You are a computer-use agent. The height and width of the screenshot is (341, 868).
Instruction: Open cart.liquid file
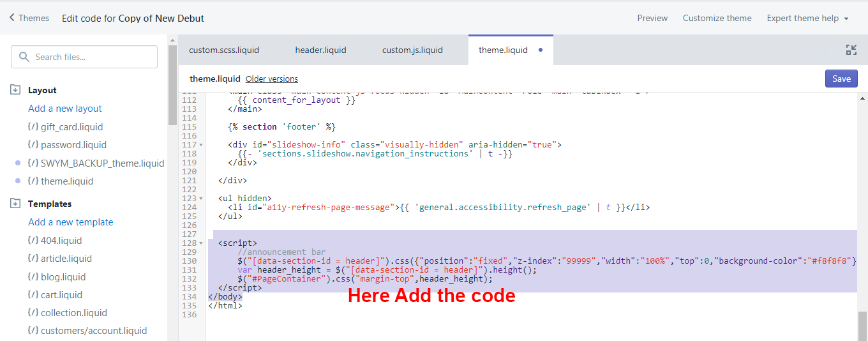click(61, 295)
